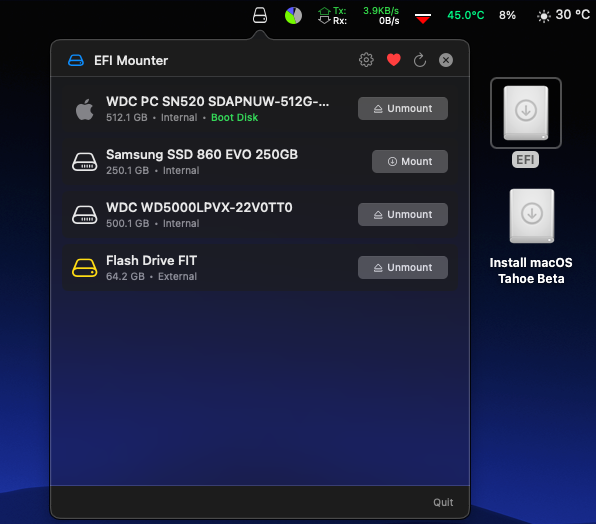Click the 250.1 GB Internal text
Screen dimensions: 596x524
click(x=152, y=170)
